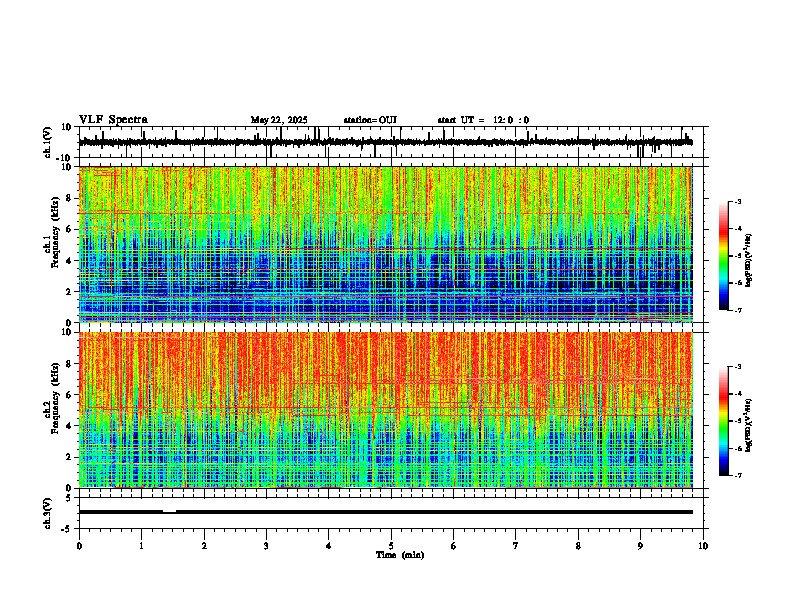Click time-axis tick label "3"
The height and width of the screenshot is (612, 792).
click(267, 546)
